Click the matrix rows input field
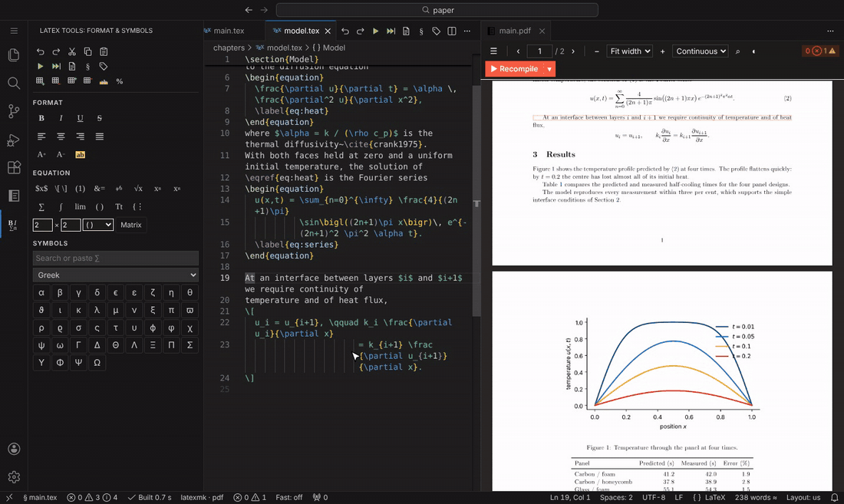The image size is (844, 504). click(x=42, y=225)
